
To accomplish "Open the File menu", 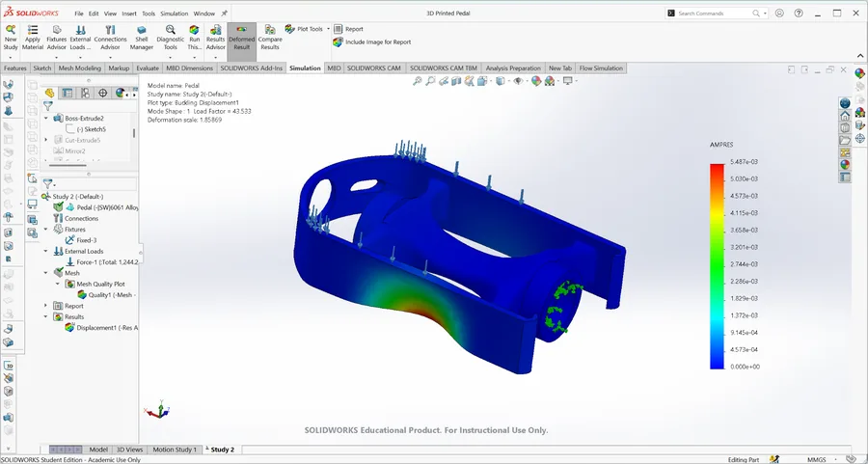I will tap(79, 14).
